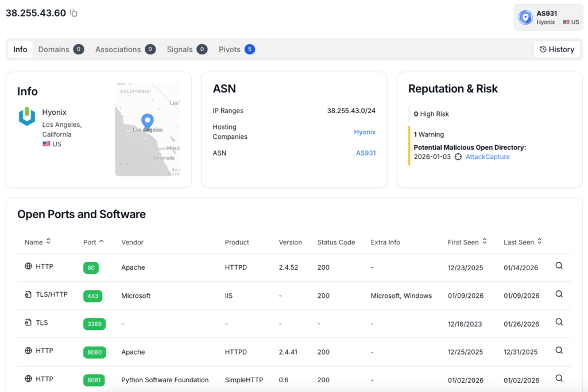588x392 pixels.
Task: Sort by Last Seen date
Action: click(x=540, y=242)
